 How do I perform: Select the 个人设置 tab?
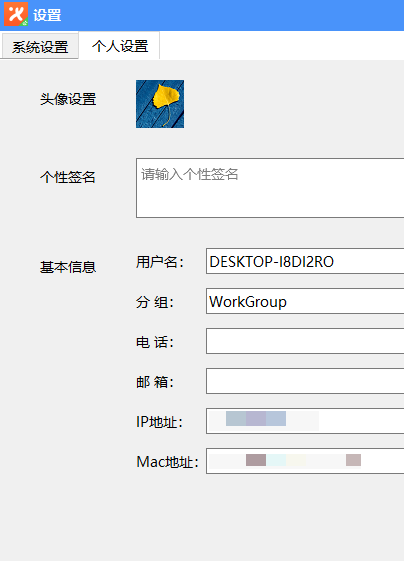click(120, 46)
